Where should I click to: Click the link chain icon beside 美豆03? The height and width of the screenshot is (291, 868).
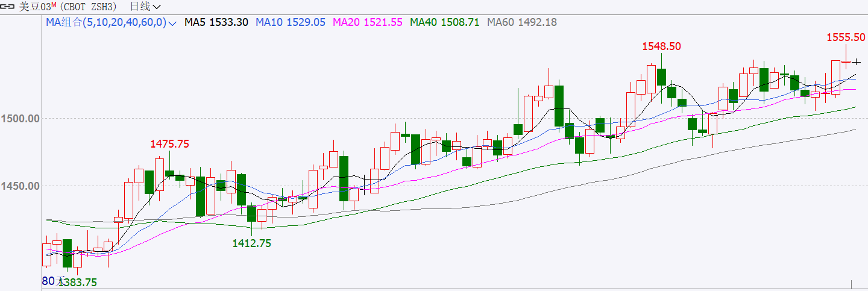point(8,7)
